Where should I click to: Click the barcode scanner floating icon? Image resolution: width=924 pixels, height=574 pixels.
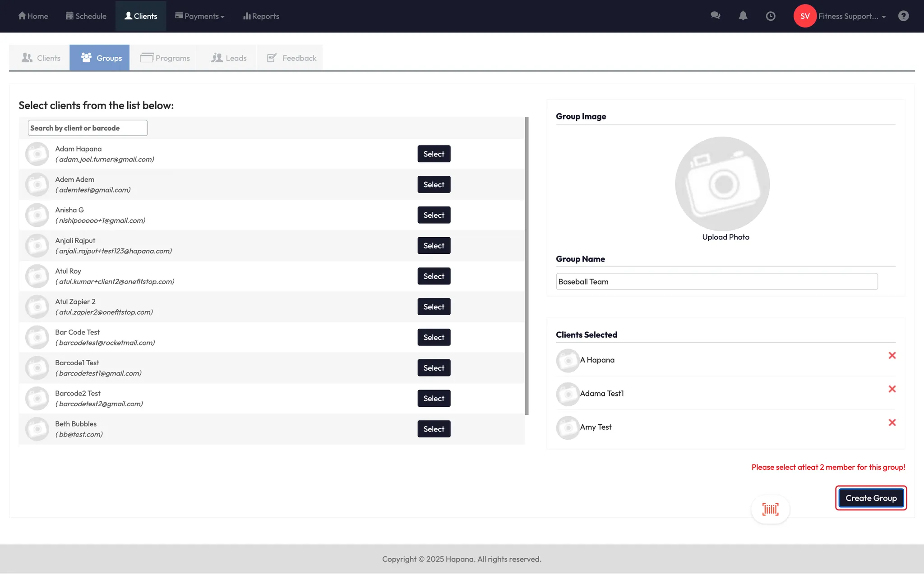[770, 509]
